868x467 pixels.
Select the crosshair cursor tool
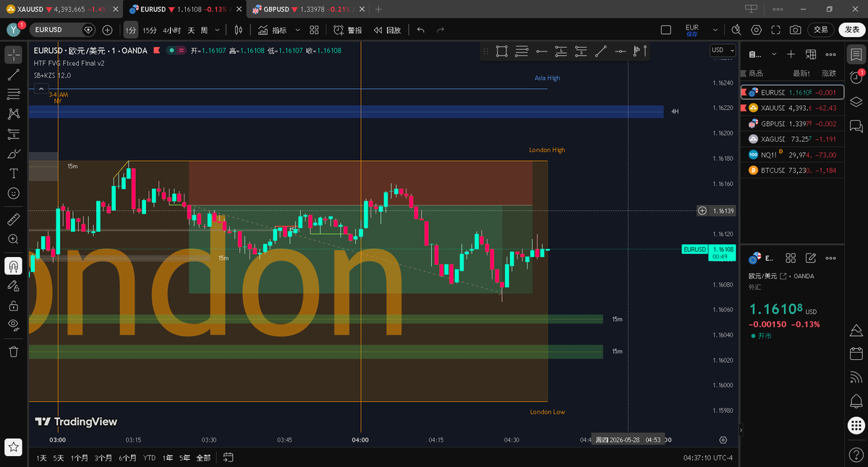(13, 55)
